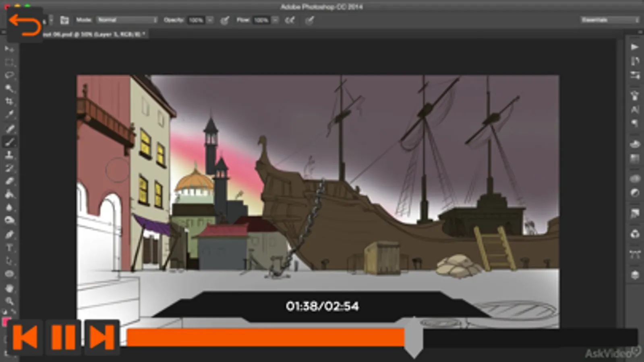Enable airbrush-style build-up
This screenshot has width=644, height=362.
(x=290, y=20)
